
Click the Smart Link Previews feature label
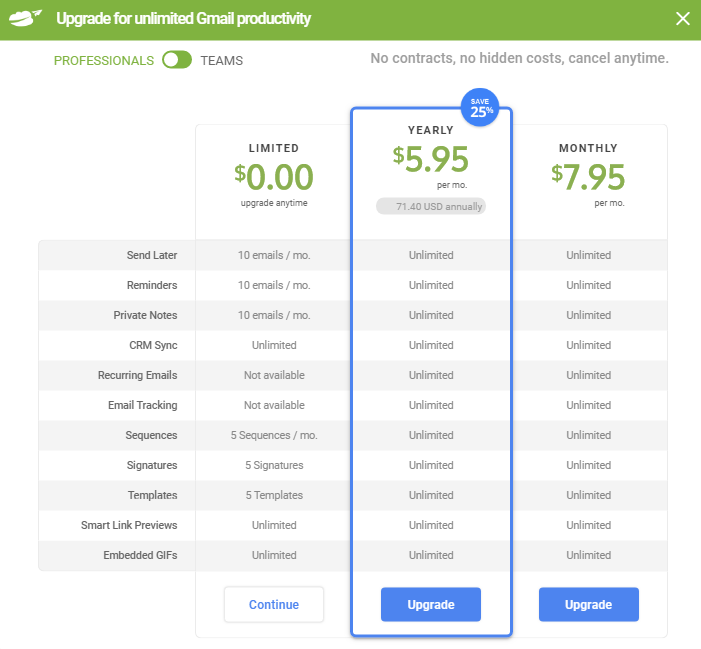129,525
